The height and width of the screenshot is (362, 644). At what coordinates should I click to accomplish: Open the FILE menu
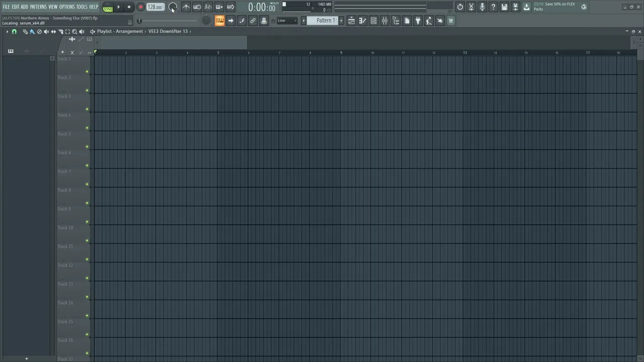click(6, 7)
